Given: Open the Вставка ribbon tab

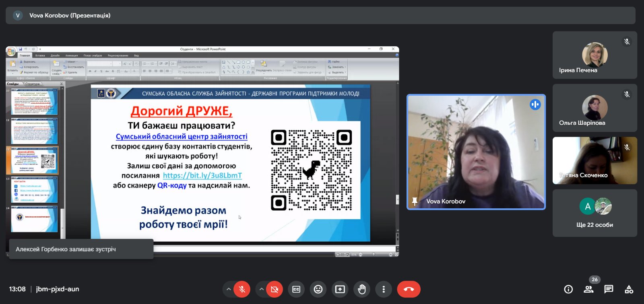Looking at the screenshot, I should click(x=40, y=55).
